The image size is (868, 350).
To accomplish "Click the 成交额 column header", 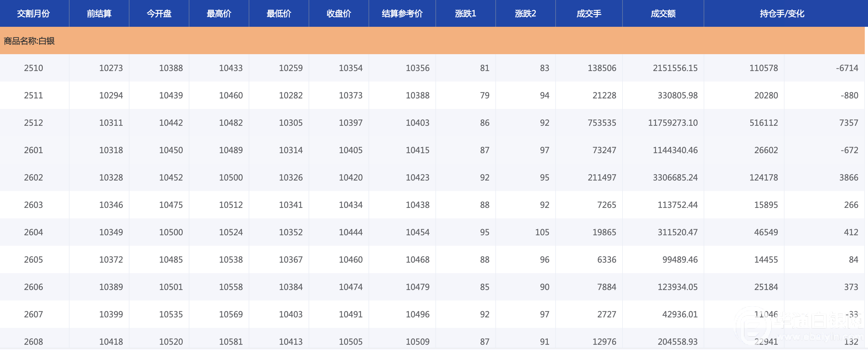I will 663,13.
